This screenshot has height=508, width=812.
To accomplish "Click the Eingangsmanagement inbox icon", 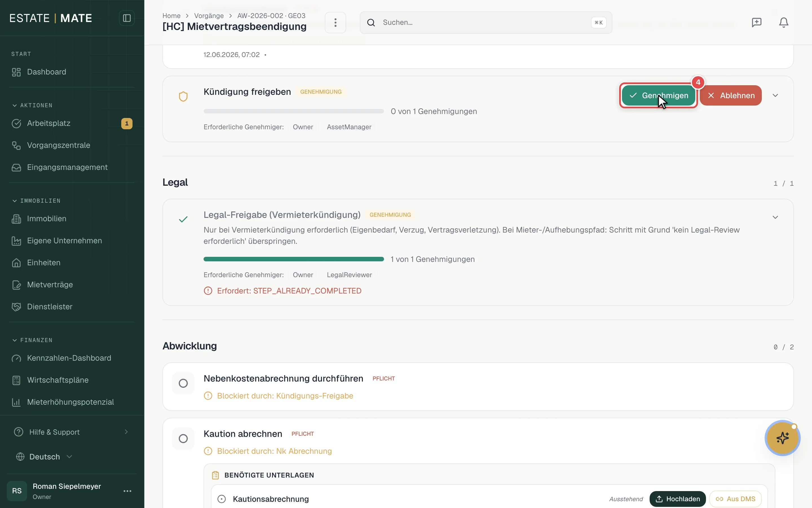I will pos(16,167).
